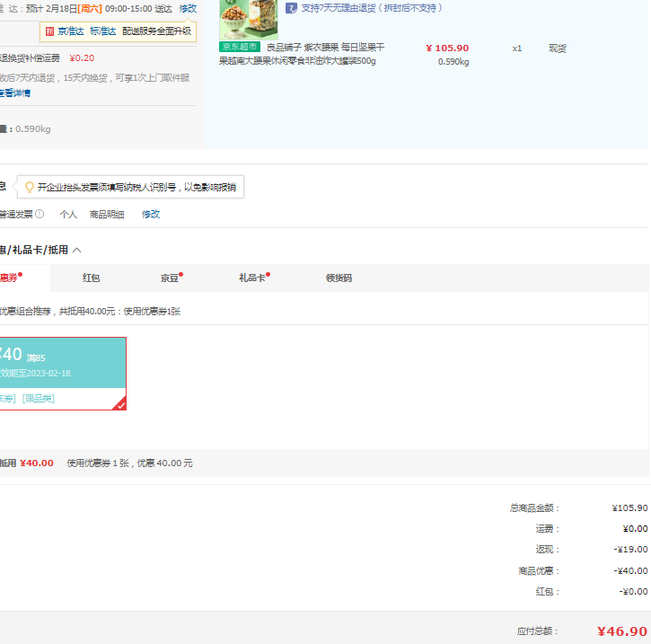Viewport: 651px width, 644px height.
Task: Click the ¥0.20 return shipping compensation amount
Action: click(x=82, y=58)
